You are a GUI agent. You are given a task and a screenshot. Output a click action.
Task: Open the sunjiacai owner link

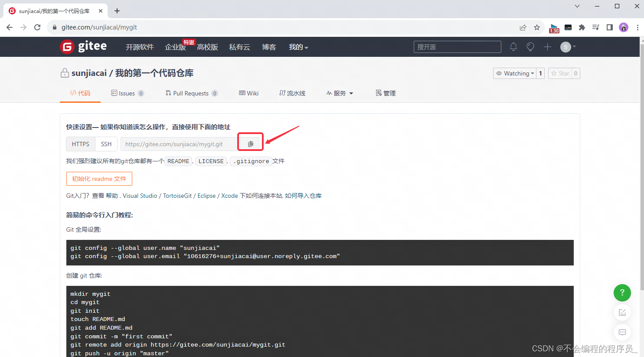[89, 73]
